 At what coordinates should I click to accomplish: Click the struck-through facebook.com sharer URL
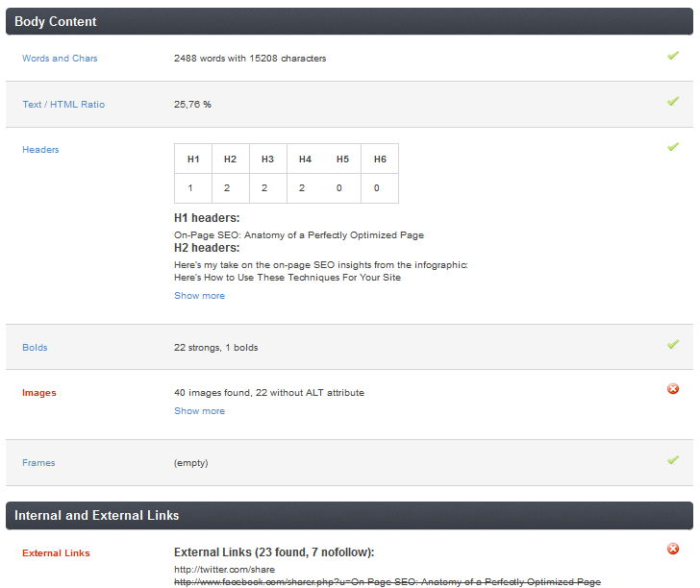(x=387, y=582)
